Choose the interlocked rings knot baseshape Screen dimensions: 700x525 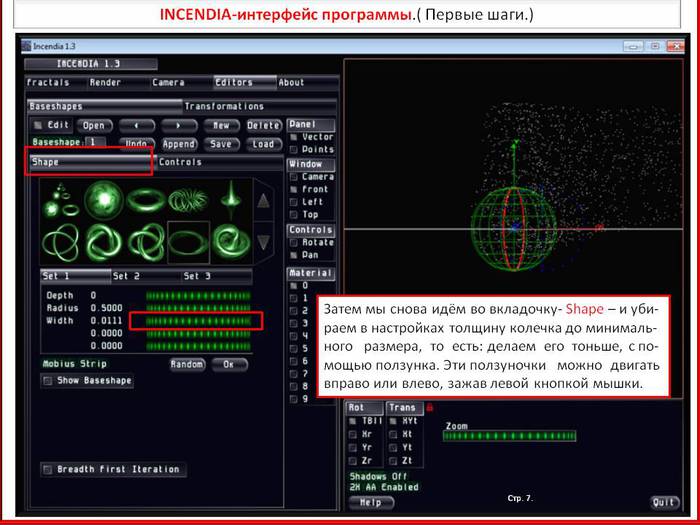pyautogui.click(x=146, y=243)
